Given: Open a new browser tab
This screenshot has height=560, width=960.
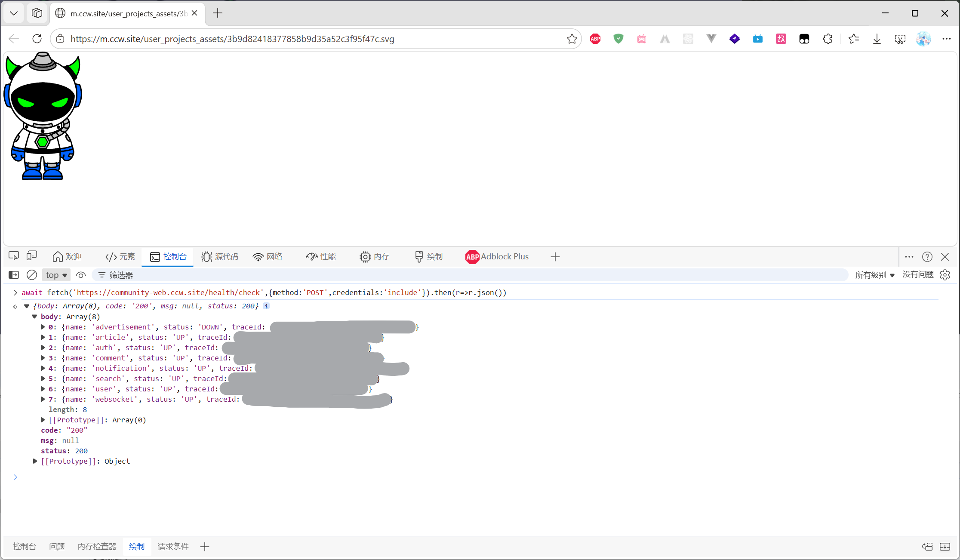Looking at the screenshot, I should (x=218, y=13).
